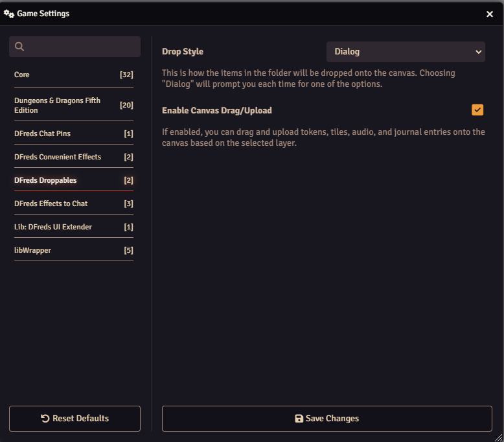The image size is (504, 442).
Task: Click the window resize handle
Action: pyautogui.click(x=498, y=437)
